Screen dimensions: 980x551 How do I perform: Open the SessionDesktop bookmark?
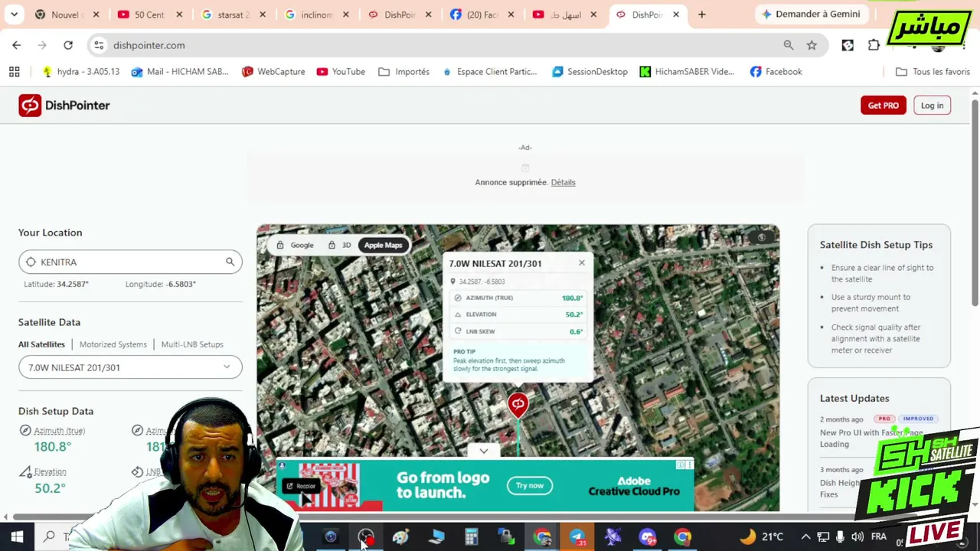(590, 71)
